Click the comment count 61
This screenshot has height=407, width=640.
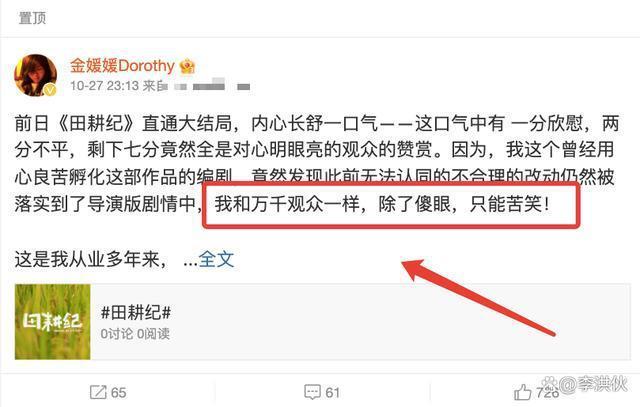pos(333,393)
